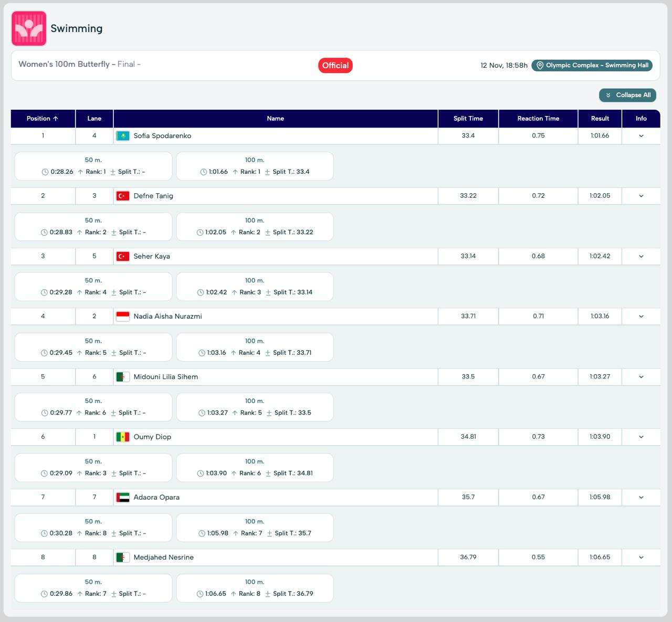
Task: Click the Turkey flag beside Seher Kaya
Action: [x=122, y=256]
